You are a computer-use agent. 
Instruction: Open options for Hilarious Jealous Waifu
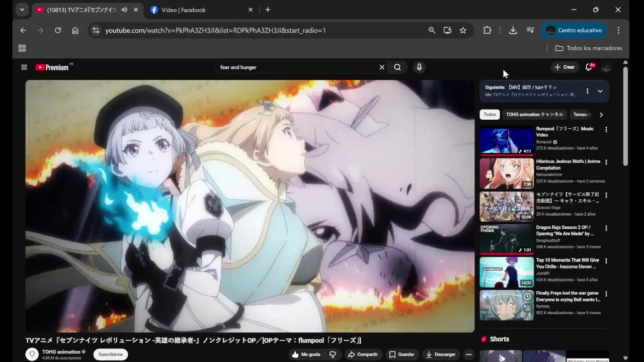tap(606, 162)
